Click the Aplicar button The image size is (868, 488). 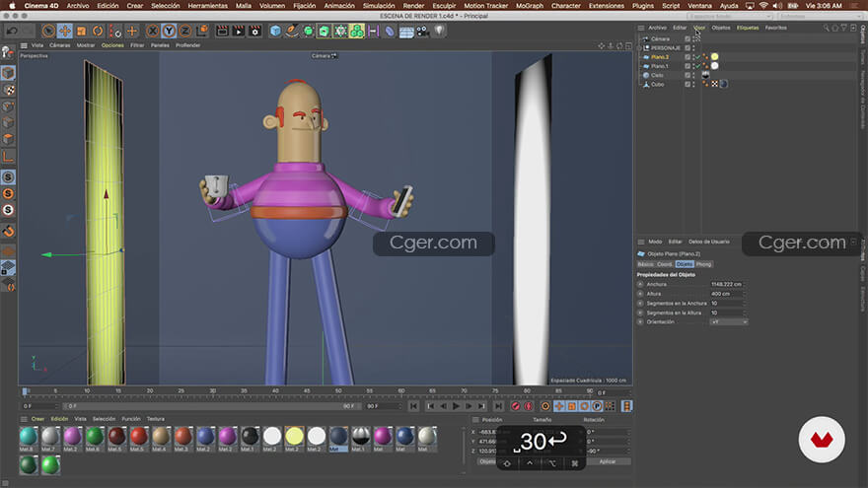tap(608, 461)
